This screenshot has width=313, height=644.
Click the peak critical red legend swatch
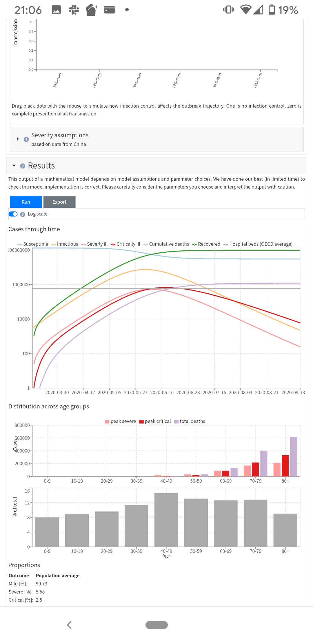tap(141, 422)
